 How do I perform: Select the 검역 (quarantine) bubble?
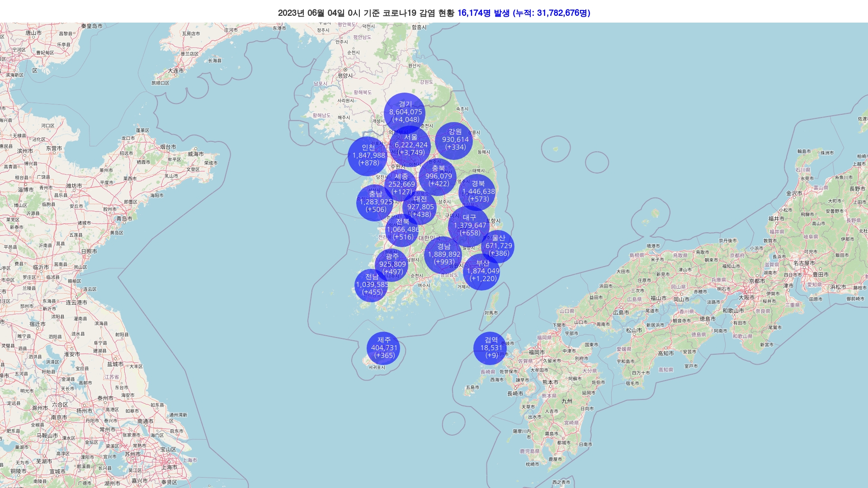click(x=490, y=348)
